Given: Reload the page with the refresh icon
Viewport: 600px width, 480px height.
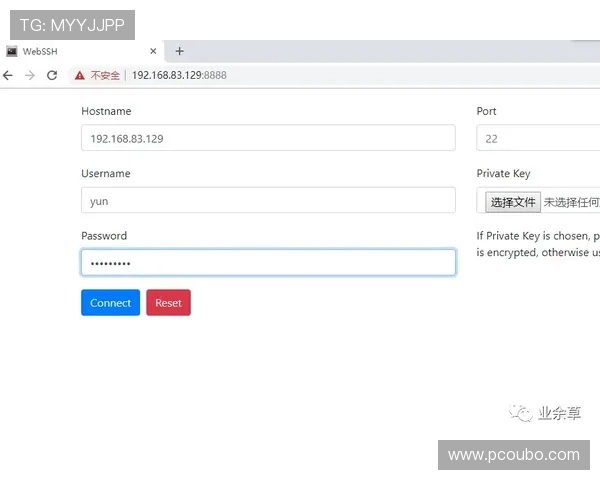Looking at the screenshot, I should (52, 75).
